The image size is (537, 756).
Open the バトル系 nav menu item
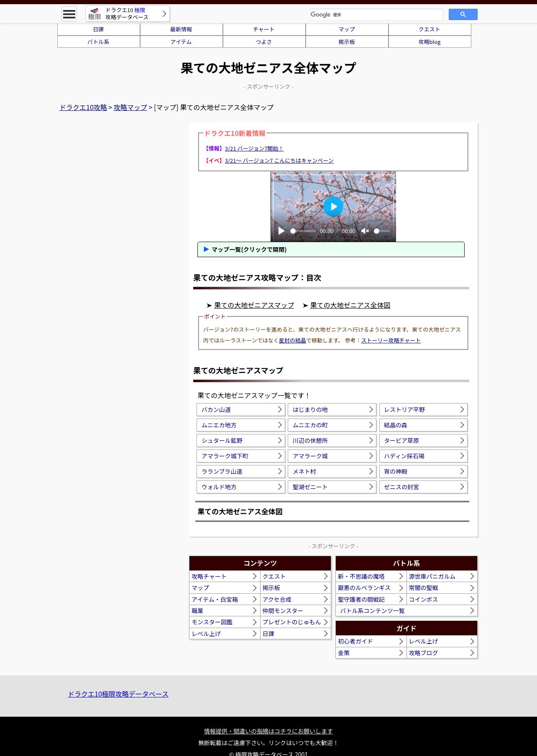pyautogui.click(x=98, y=42)
